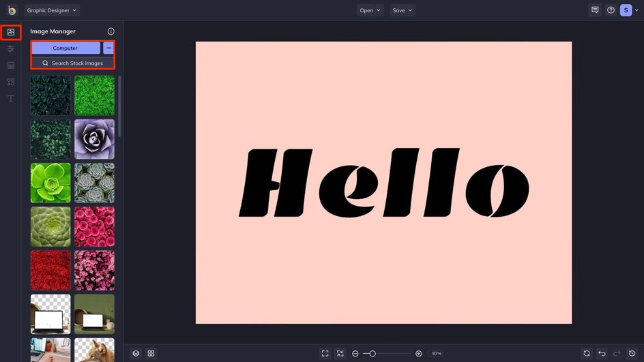Screen dimensions: 644x362
Task: Click the 97% zoom value field
Action: coord(437,353)
